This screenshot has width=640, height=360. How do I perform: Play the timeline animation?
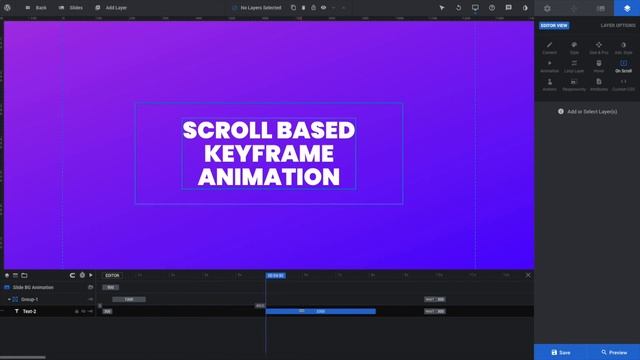click(91, 276)
